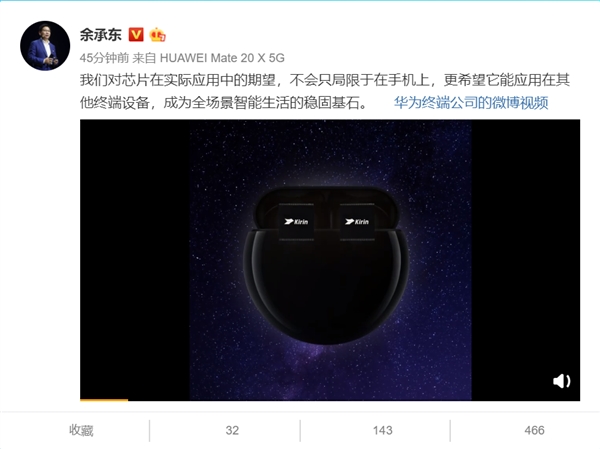The image size is (600, 449).
Task: Click the 45分钟前 post timestamp
Action: [104, 58]
